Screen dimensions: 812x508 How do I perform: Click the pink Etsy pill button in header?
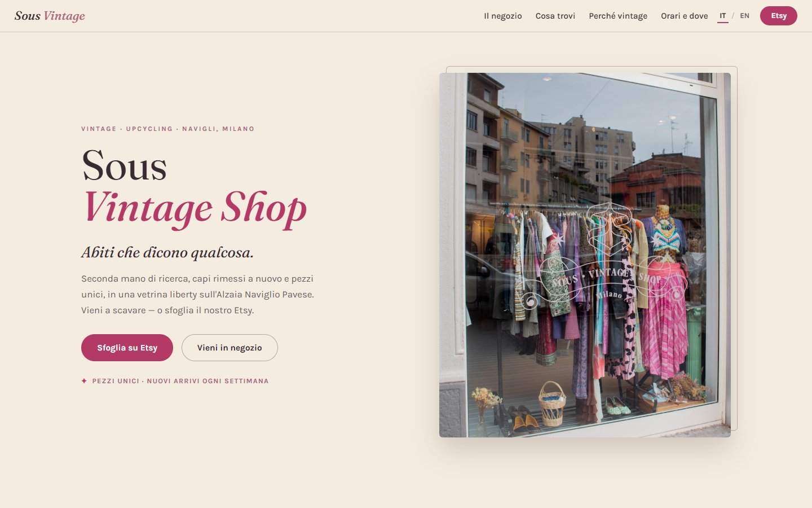pos(778,16)
